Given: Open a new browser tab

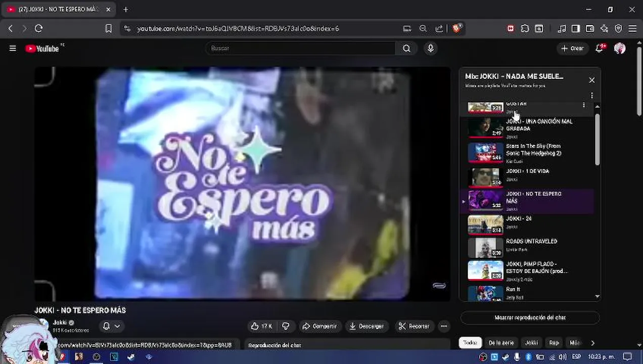Looking at the screenshot, I should pos(125,9).
